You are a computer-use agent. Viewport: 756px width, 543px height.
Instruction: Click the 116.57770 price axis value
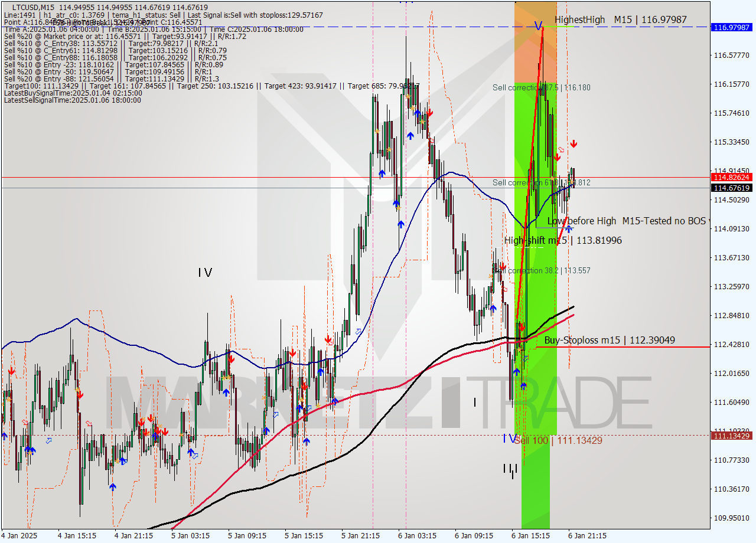tap(732, 55)
